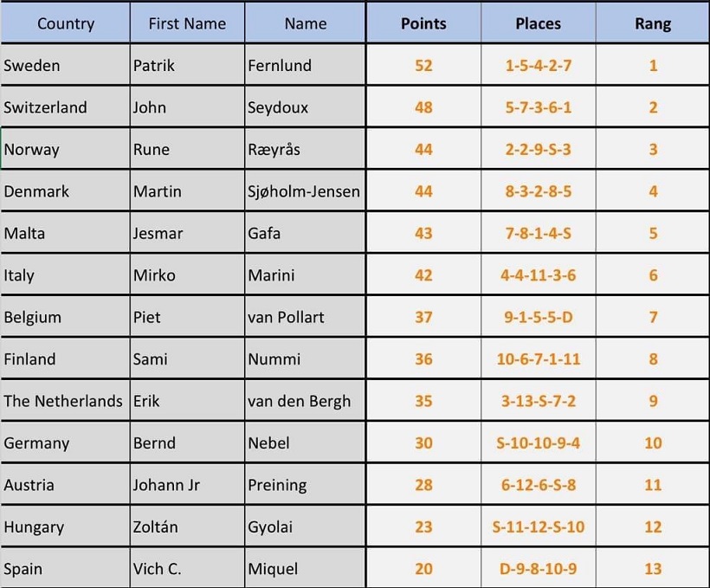
Task: Select the places cell D-9-8-10-9
Action: click(538, 568)
